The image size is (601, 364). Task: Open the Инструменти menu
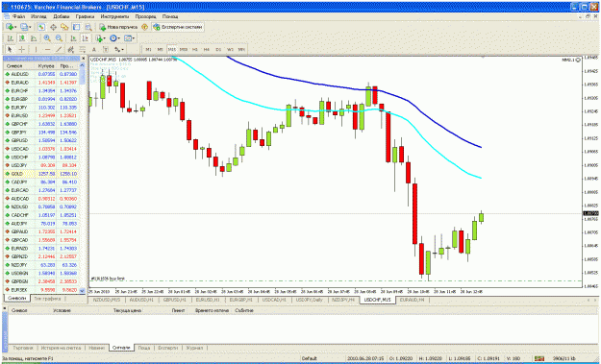point(115,17)
